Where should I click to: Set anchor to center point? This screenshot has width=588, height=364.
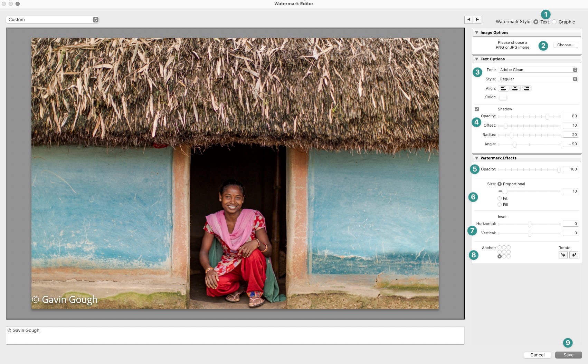(x=504, y=252)
